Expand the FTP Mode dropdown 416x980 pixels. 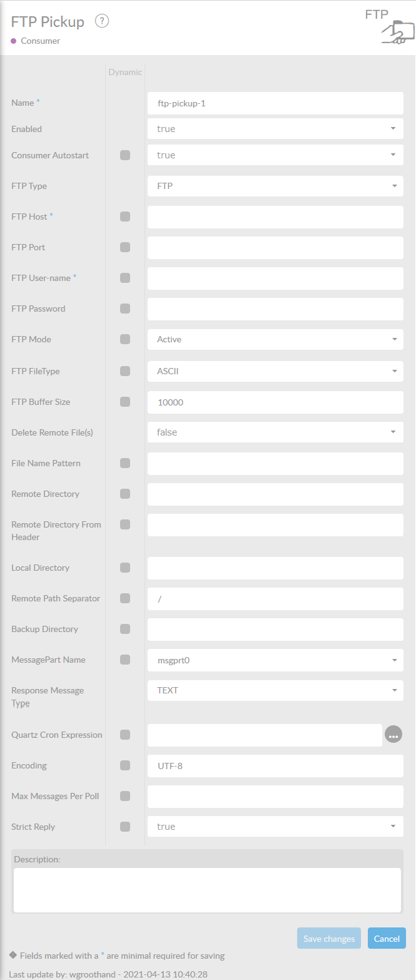pos(275,339)
